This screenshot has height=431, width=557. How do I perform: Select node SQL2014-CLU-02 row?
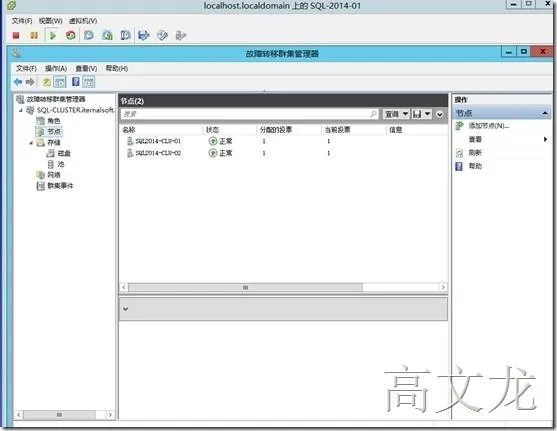coord(284,153)
